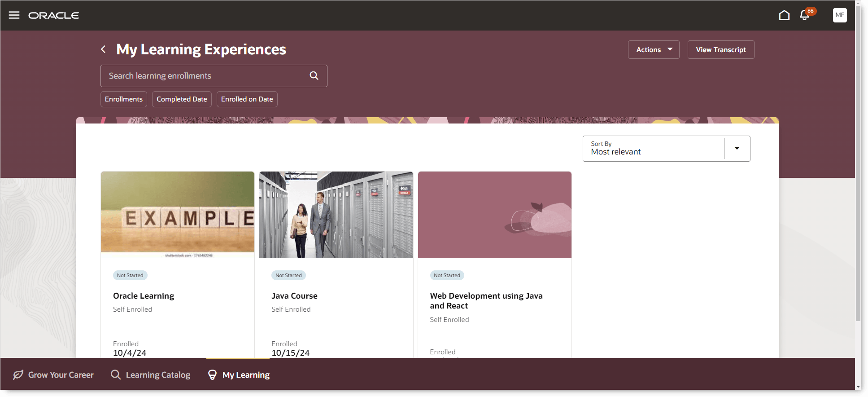Open Web Development using Java and React title
868x397 pixels.
click(x=486, y=301)
